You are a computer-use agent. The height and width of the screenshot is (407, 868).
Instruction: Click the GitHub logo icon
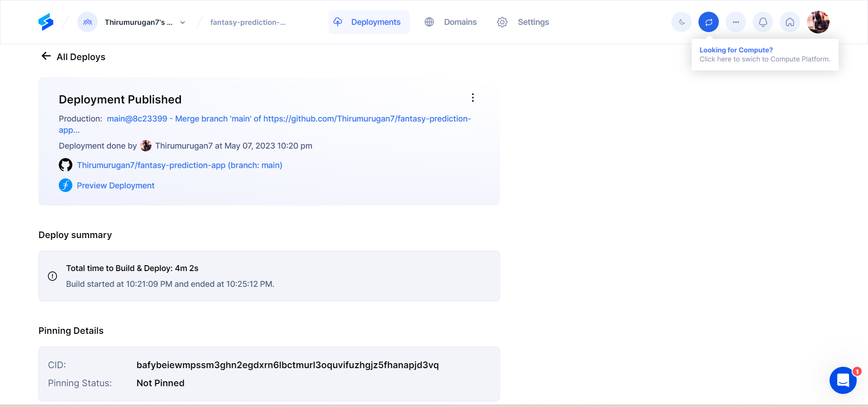66,165
